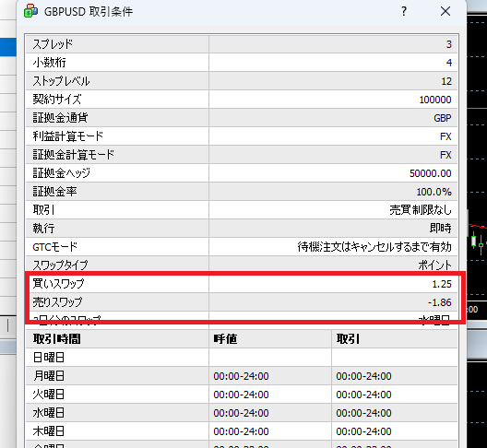Click 水曜日 trade hours 00:00-24:00
Image resolution: width=487 pixels, height=448 pixels.
pyautogui.click(x=363, y=413)
